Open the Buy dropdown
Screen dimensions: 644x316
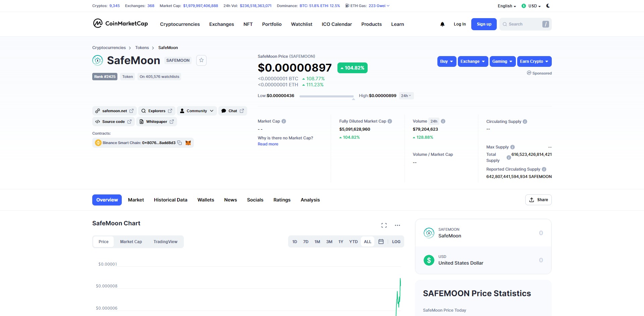447,61
